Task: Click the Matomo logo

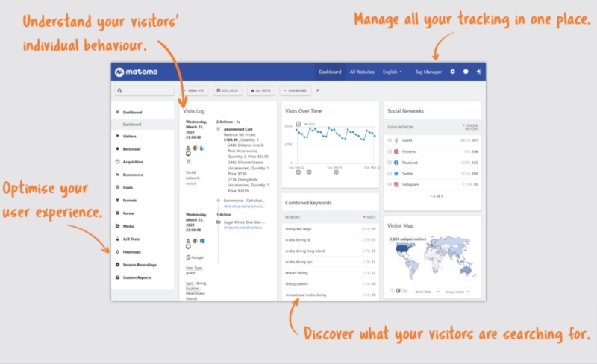Action: click(x=137, y=72)
